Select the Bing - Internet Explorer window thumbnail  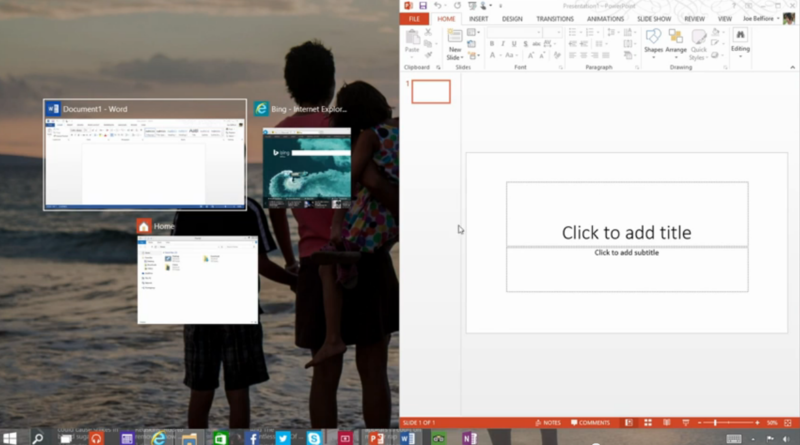tap(307, 168)
